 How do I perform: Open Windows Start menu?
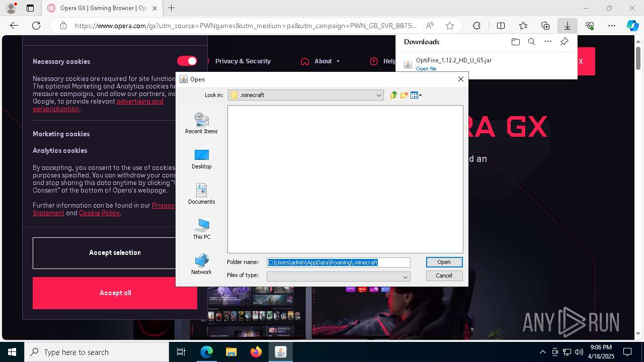12,352
